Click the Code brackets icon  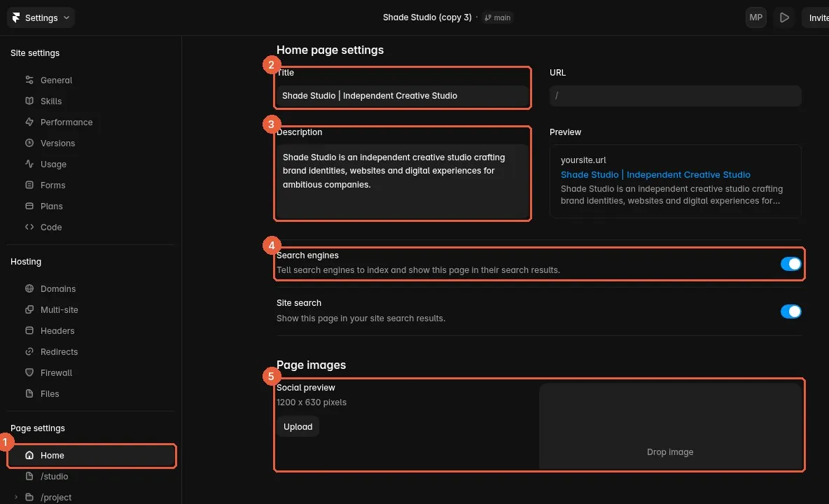click(29, 227)
